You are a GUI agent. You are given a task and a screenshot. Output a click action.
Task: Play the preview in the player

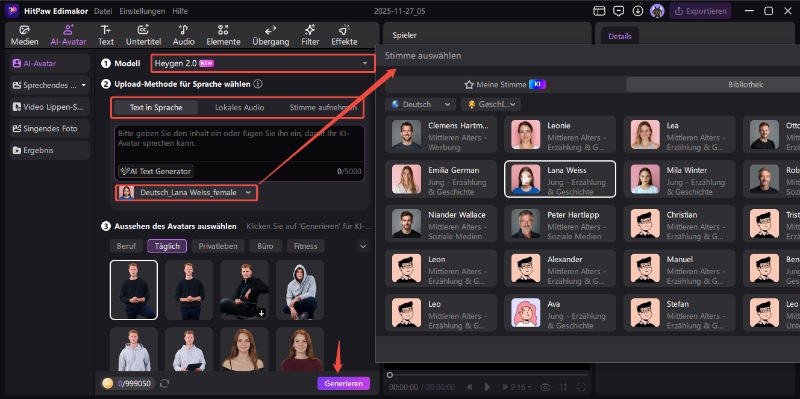point(487,387)
